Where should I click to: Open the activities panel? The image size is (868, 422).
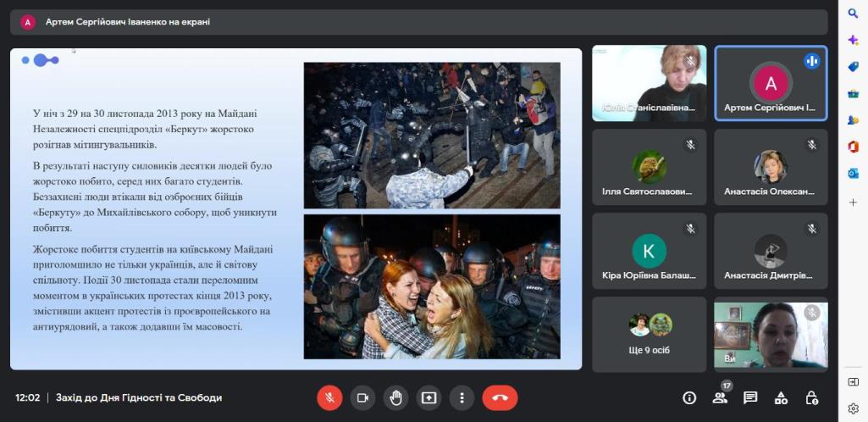[781, 397]
